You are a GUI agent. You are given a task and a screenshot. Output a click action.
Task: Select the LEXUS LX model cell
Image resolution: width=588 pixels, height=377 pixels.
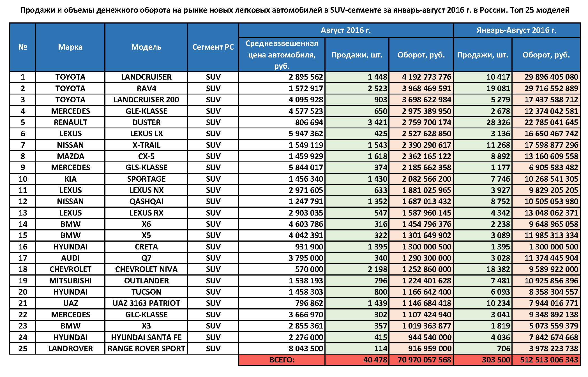[146, 134]
